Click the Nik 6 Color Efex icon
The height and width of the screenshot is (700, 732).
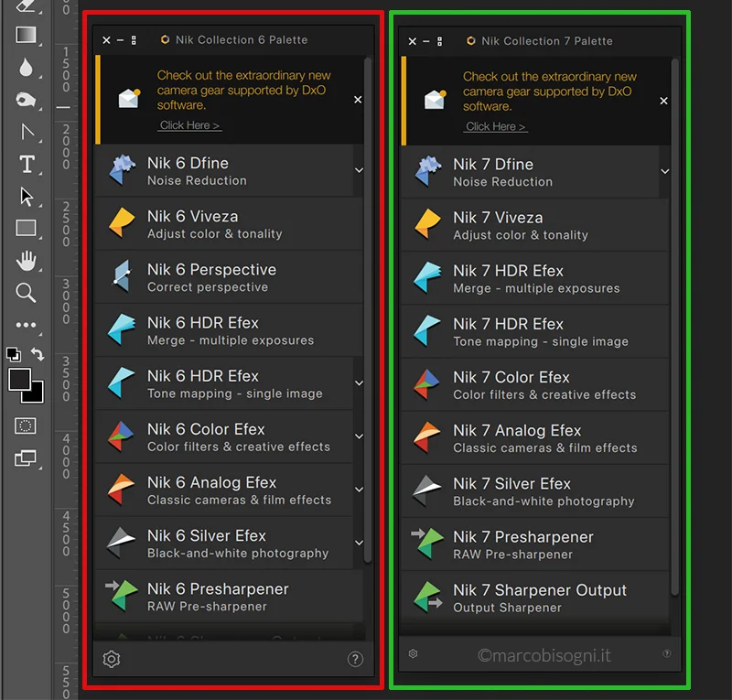pyautogui.click(x=122, y=436)
